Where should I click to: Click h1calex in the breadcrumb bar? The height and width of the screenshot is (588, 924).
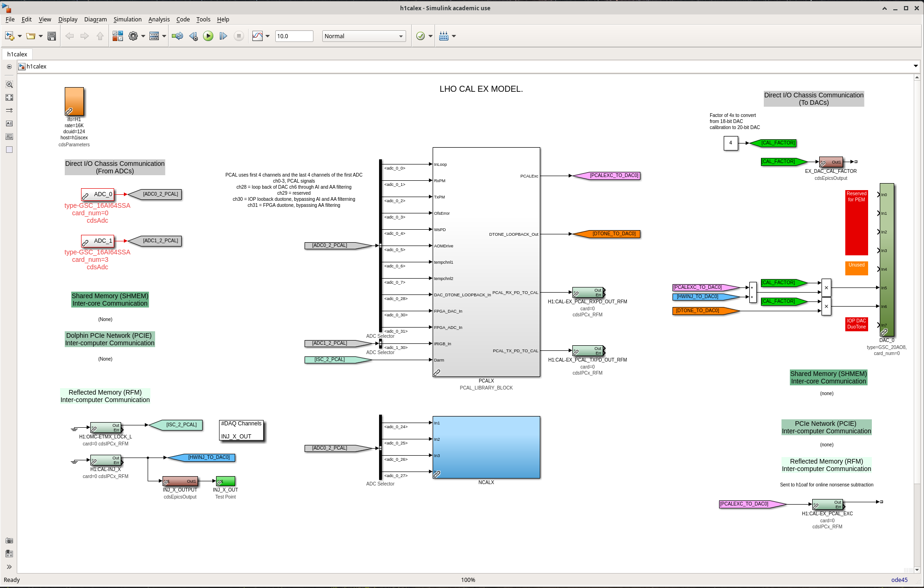[x=36, y=66]
